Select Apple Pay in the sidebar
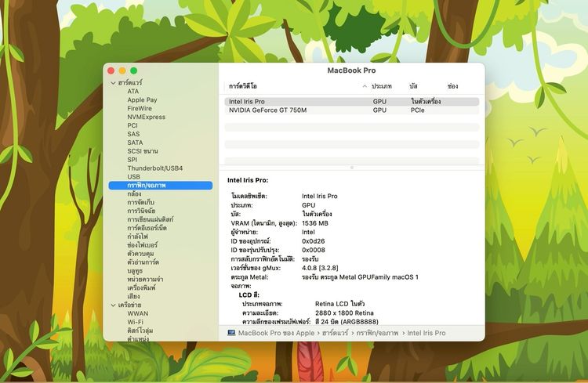Screen dimensions: 588x383 tap(142, 99)
